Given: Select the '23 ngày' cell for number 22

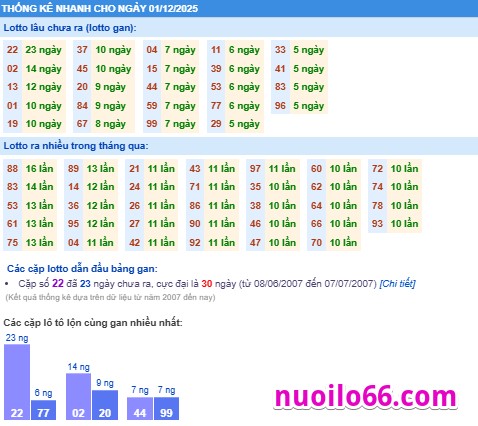Looking at the screenshot, I should (44, 50).
